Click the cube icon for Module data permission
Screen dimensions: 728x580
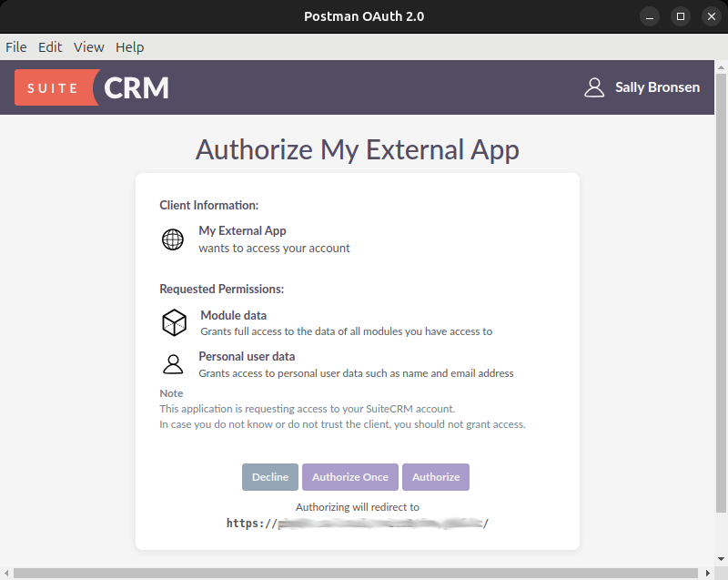click(174, 322)
